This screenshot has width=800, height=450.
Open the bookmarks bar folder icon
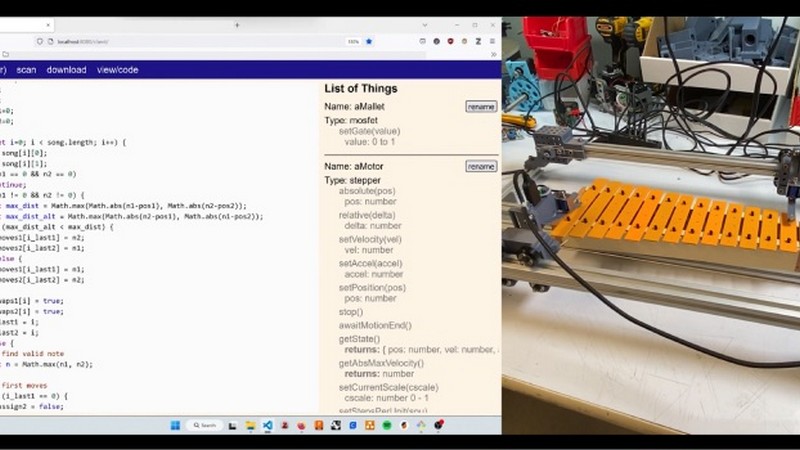[x=6, y=54]
